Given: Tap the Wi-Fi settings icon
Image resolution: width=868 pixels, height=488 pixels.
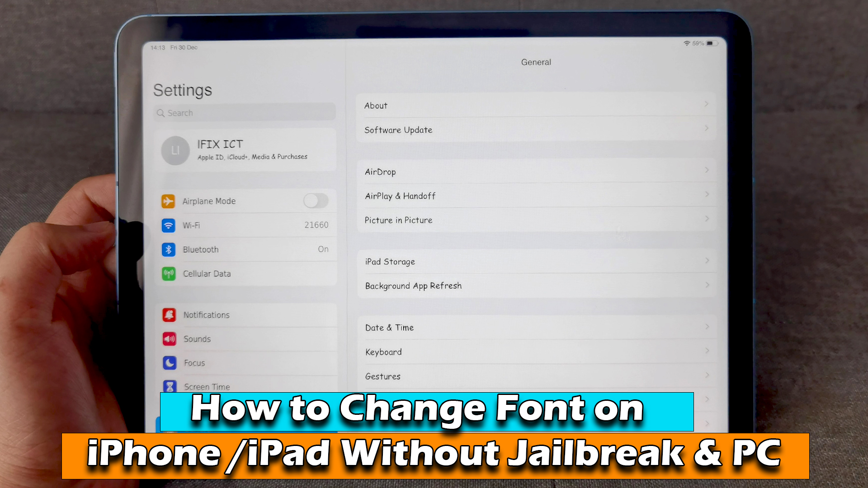Looking at the screenshot, I should pyautogui.click(x=169, y=225).
